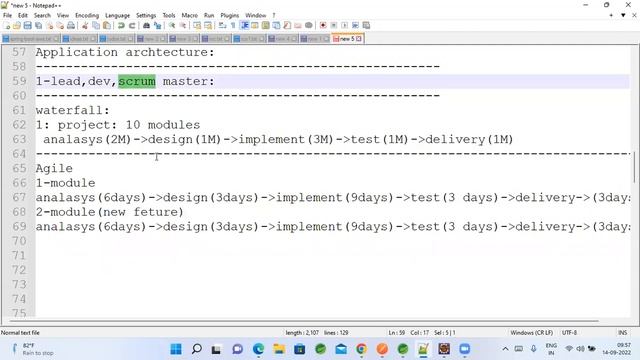Image resolution: width=640 pixels, height=360 pixels.
Task: Show the Document Map panel
Action: point(266,26)
